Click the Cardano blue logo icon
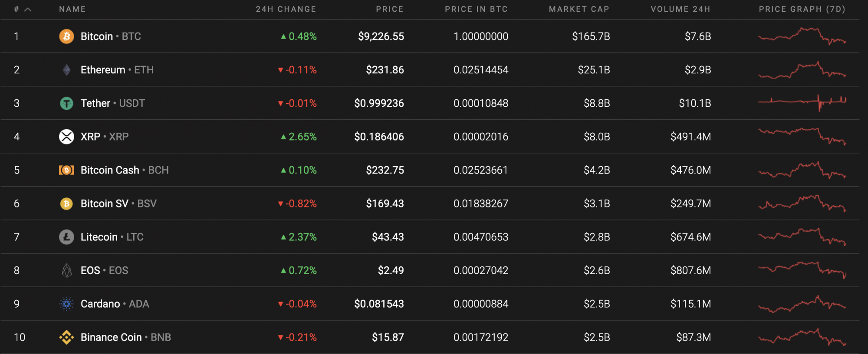The height and width of the screenshot is (354, 868). (x=66, y=304)
